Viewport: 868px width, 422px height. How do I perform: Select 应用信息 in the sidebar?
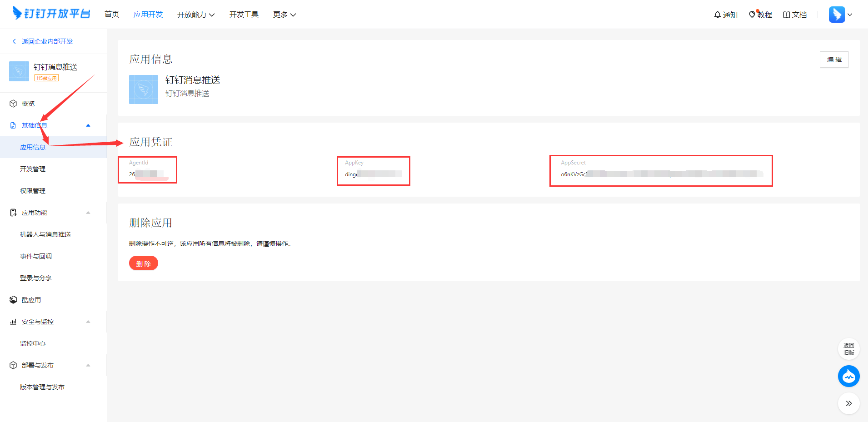(53, 147)
